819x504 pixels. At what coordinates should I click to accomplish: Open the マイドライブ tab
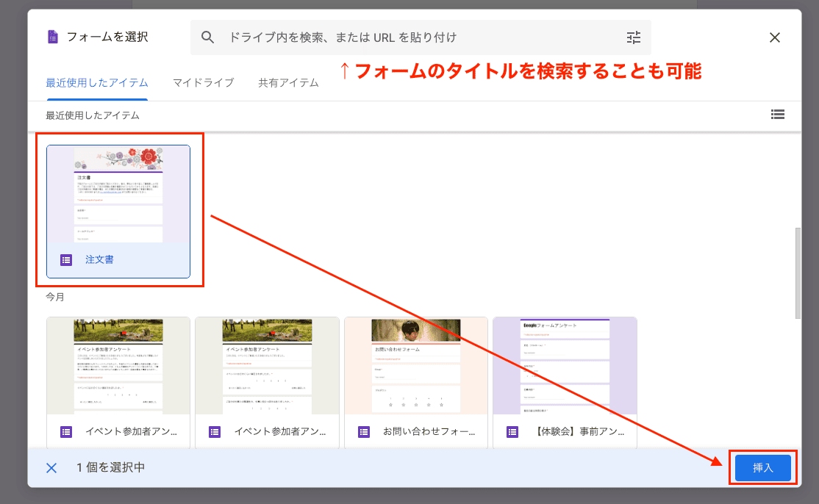point(203,83)
